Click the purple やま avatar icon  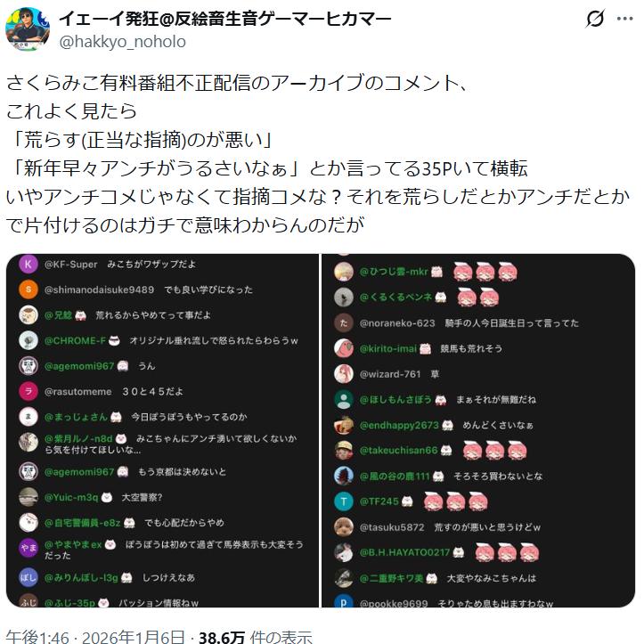[29, 548]
